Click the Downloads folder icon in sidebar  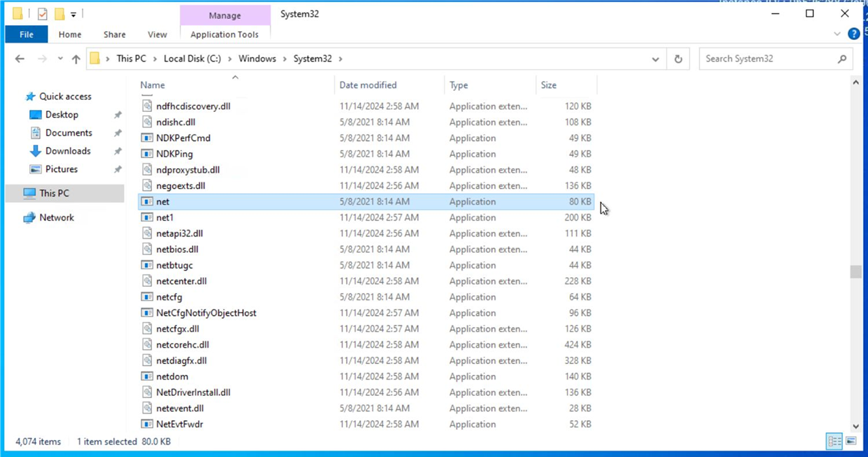point(35,151)
